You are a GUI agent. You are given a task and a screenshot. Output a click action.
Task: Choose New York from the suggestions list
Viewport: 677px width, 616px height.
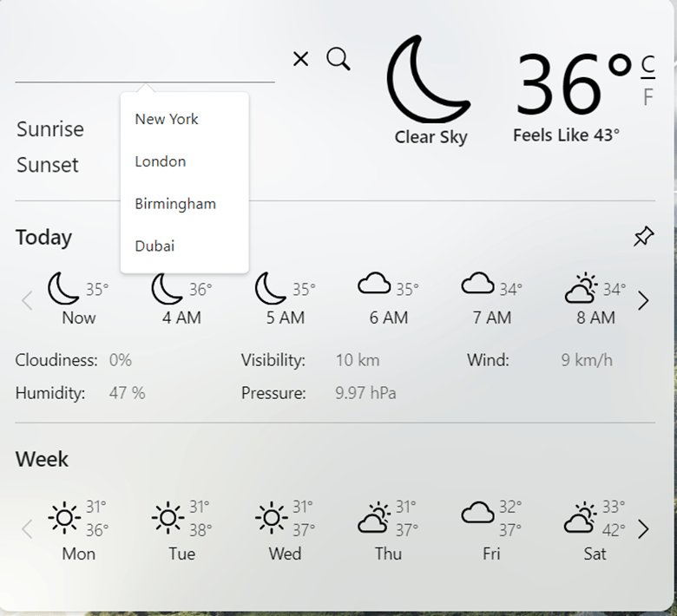coord(167,119)
